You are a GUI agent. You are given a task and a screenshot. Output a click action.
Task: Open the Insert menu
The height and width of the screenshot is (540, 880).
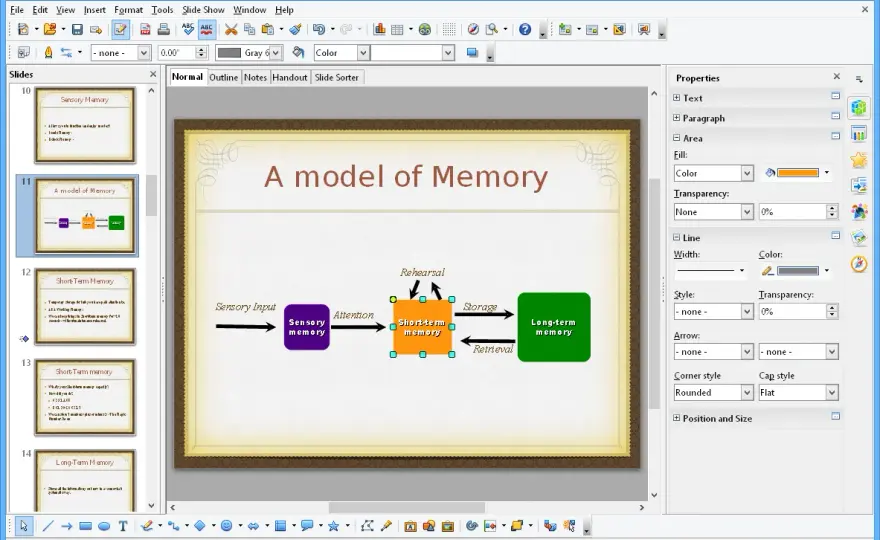click(94, 10)
